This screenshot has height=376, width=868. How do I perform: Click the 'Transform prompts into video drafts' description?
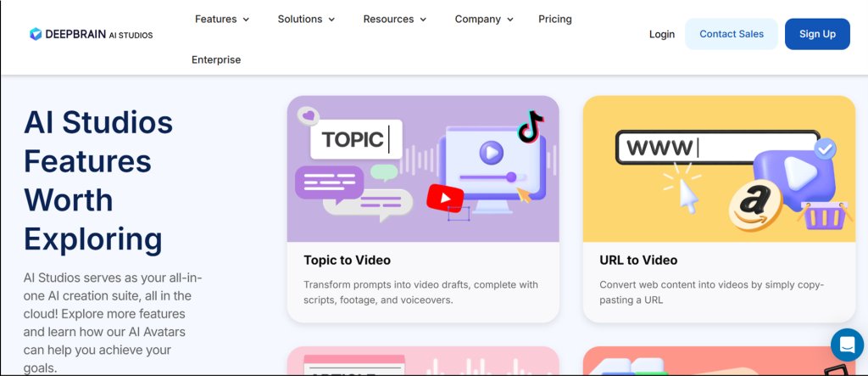(420, 292)
